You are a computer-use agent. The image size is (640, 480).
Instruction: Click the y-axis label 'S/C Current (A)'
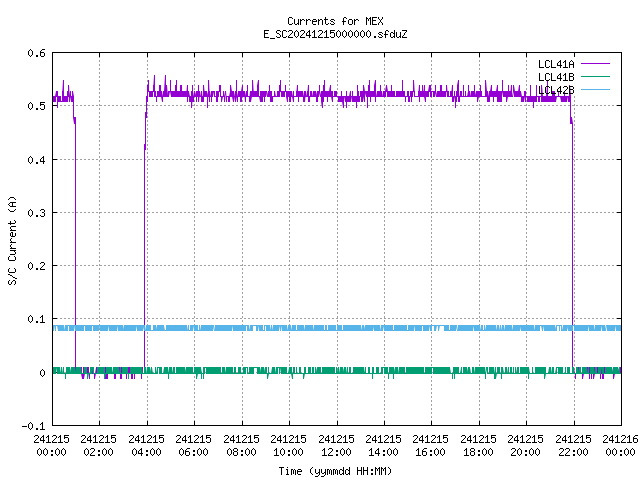pyautogui.click(x=13, y=241)
